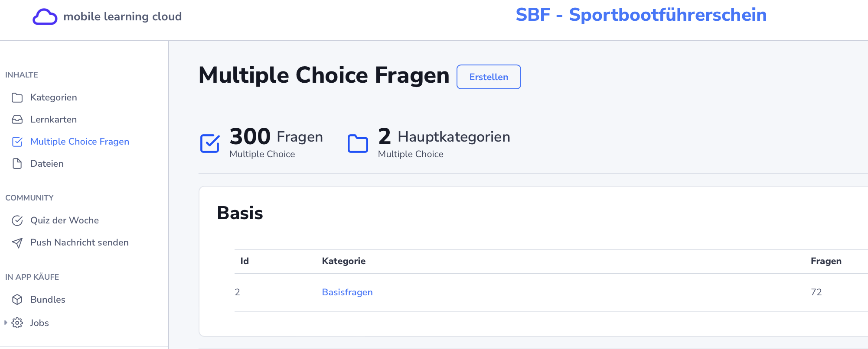
Task: Click the Erstellen button
Action: coord(489,77)
